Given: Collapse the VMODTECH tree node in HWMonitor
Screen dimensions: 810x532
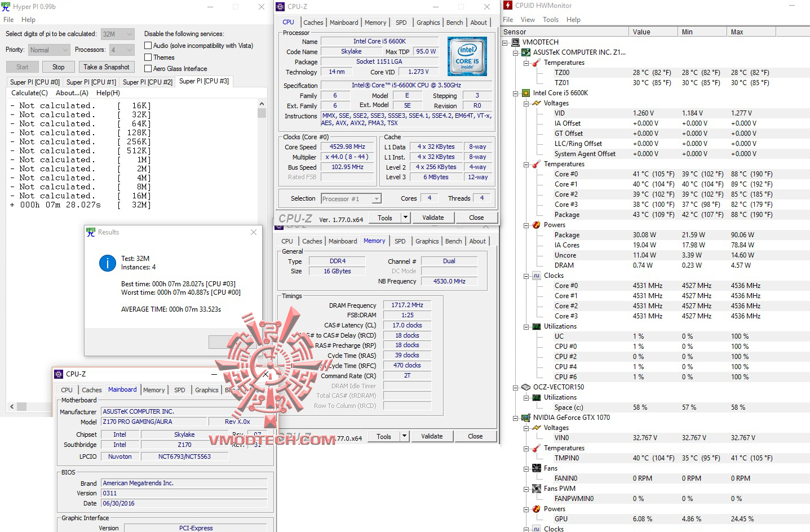Looking at the screenshot, I should [x=504, y=42].
